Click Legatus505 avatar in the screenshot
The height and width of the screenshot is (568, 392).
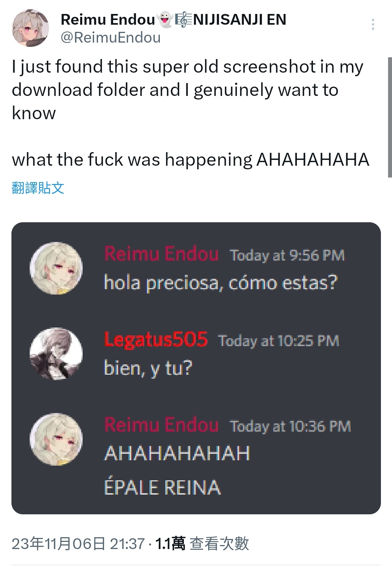click(x=56, y=354)
